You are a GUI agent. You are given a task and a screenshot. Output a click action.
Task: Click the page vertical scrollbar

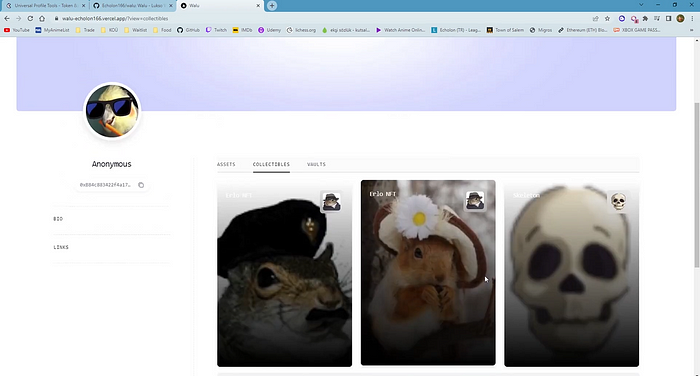(x=696, y=185)
